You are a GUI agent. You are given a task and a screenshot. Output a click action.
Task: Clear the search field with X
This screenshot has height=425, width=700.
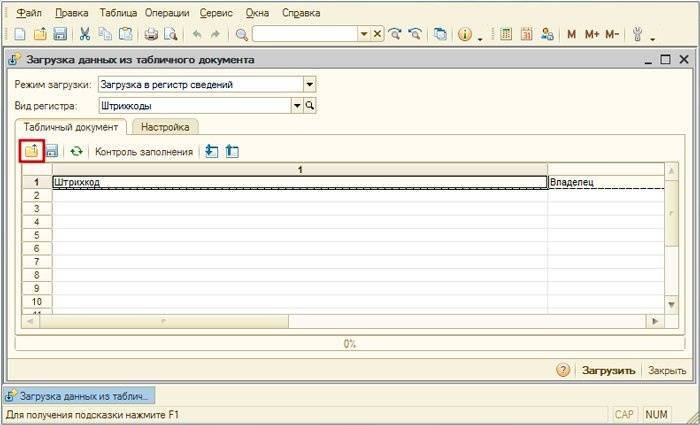(x=377, y=34)
